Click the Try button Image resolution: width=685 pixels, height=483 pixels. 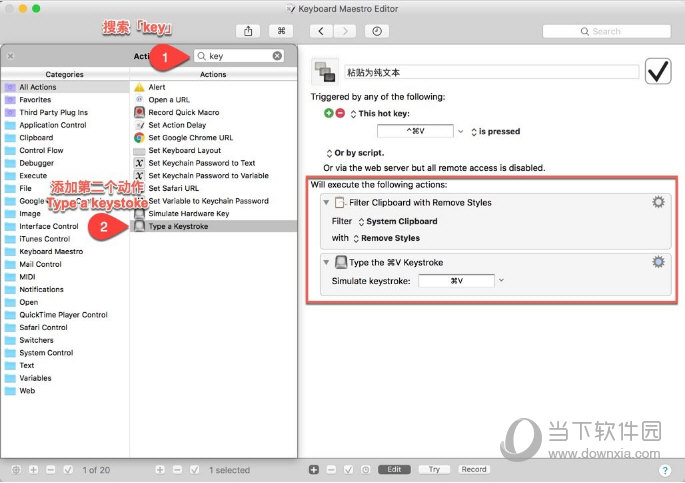434,469
